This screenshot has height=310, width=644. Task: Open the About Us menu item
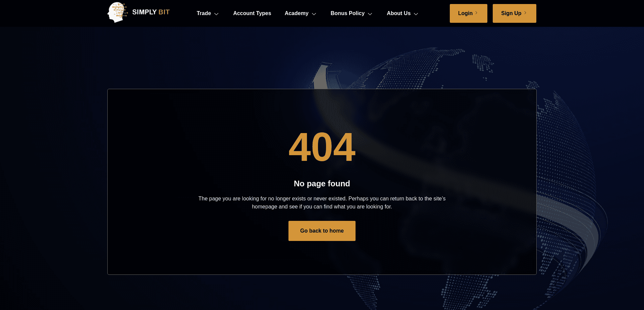[398, 13]
